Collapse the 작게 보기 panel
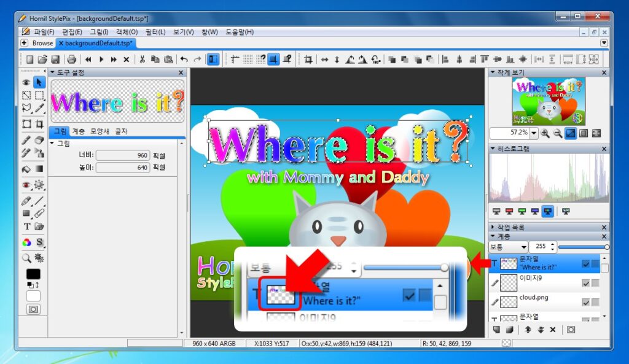629x364 pixels. pos(493,72)
